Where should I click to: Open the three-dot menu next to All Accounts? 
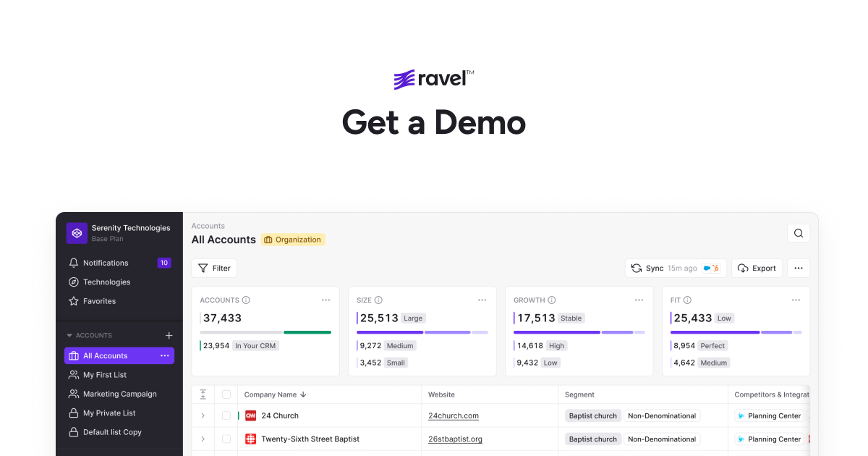(165, 355)
